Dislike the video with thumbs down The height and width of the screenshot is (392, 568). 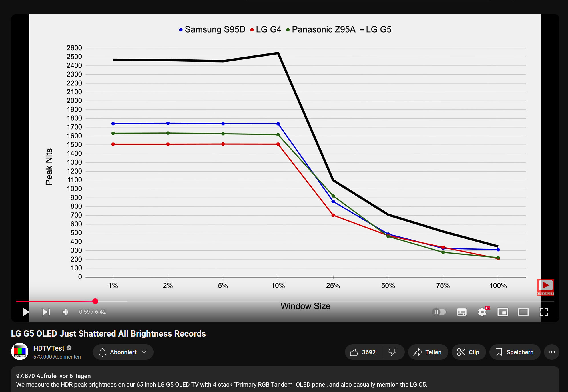coord(393,352)
